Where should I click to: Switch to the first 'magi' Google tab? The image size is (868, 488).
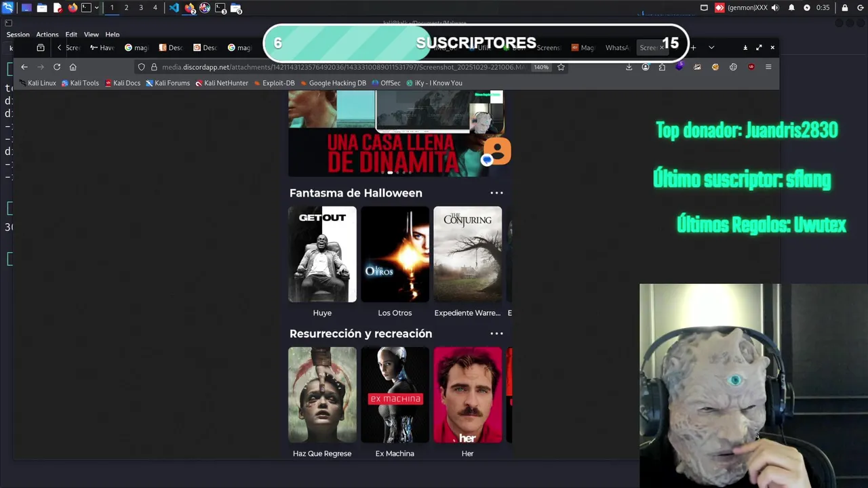pyautogui.click(x=136, y=47)
